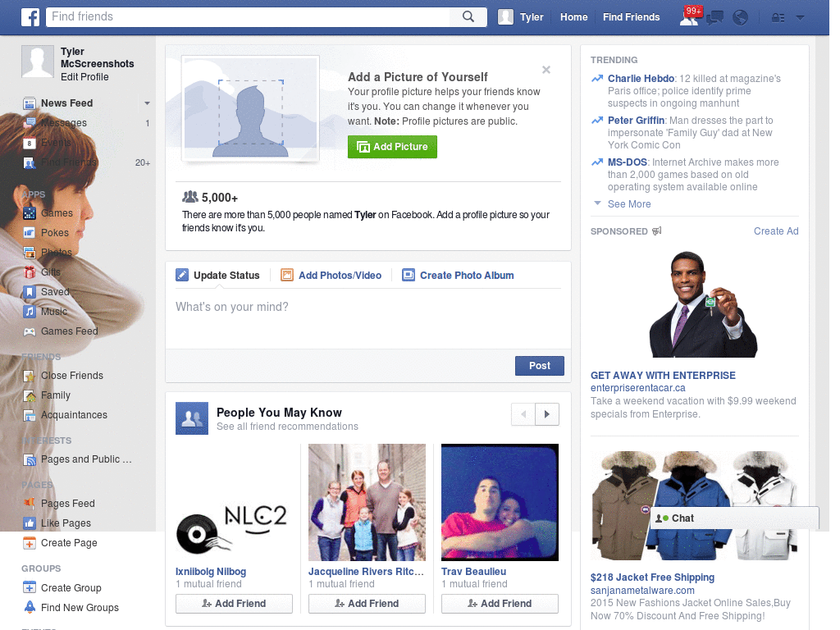Open the Pokes sidebar icon

click(x=30, y=233)
